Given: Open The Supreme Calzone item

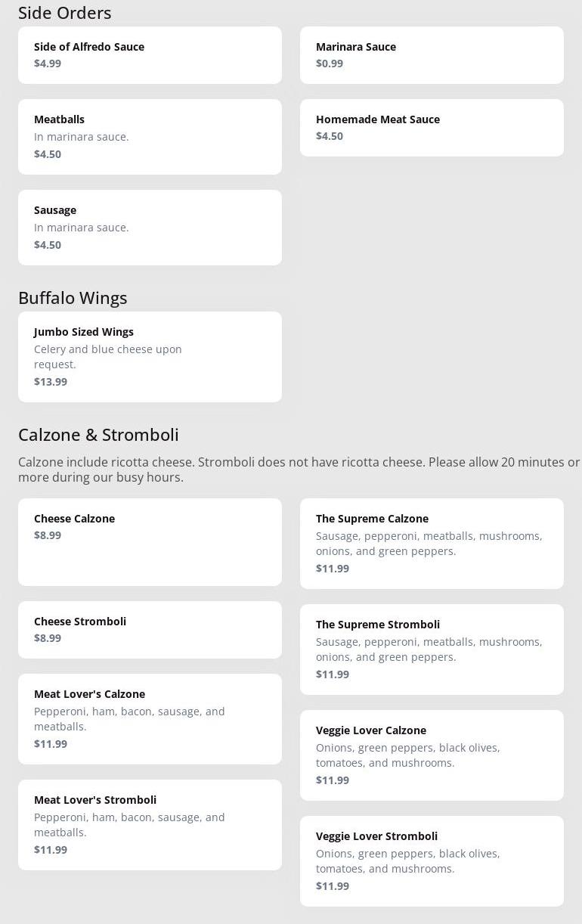Looking at the screenshot, I should pos(432,544).
